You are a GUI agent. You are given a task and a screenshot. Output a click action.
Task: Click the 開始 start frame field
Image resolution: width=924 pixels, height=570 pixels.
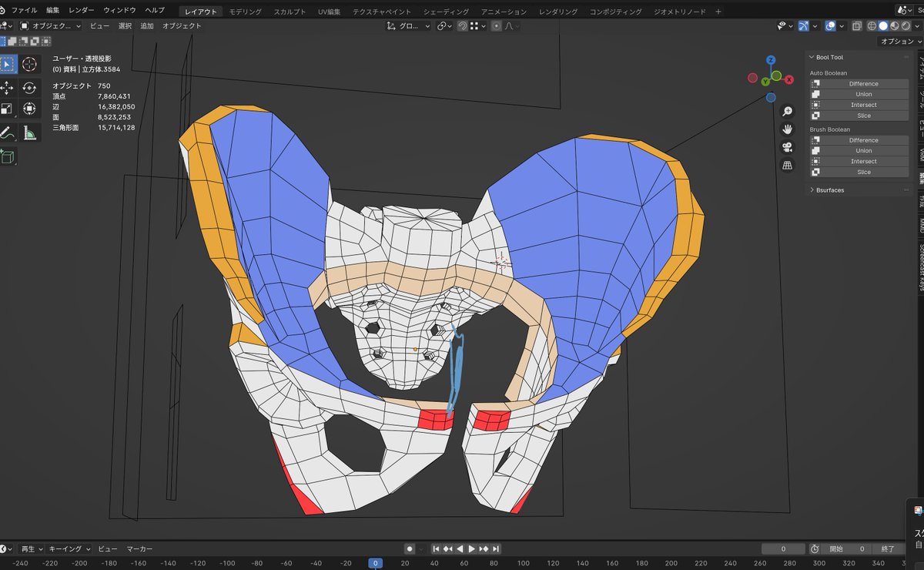point(847,549)
